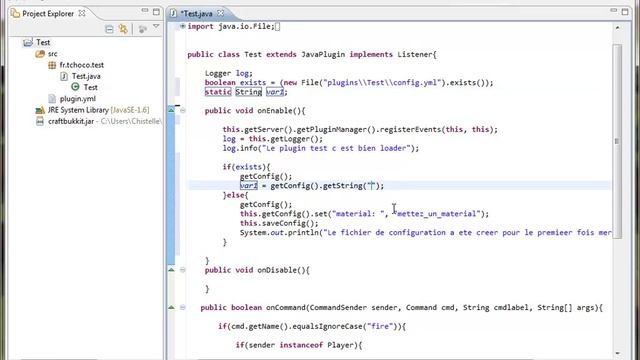The height and width of the screenshot is (360, 640).
Task: Select JRE System Library entry
Action: pyautogui.click(x=98, y=110)
